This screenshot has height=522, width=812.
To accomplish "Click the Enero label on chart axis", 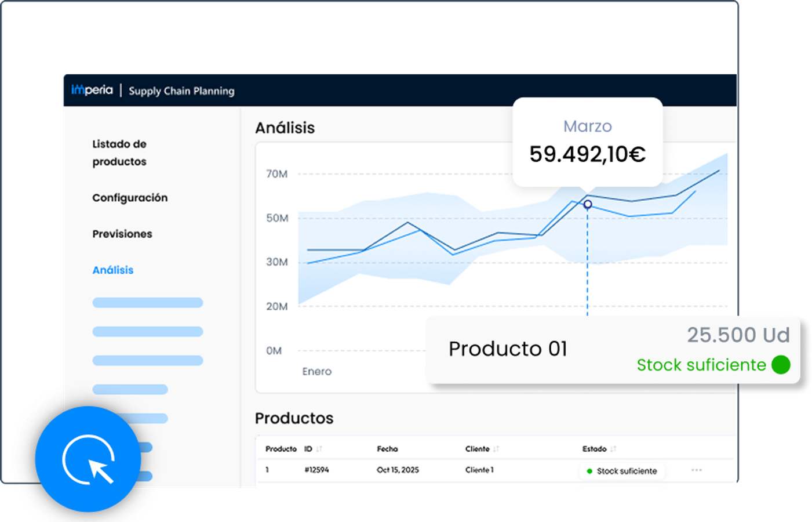I will pyautogui.click(x=316, y=371).
